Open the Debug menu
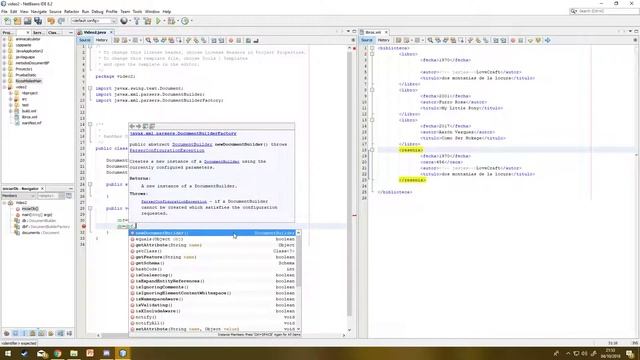The height and width of the screenshot is (360, 640). coord(97,11)
